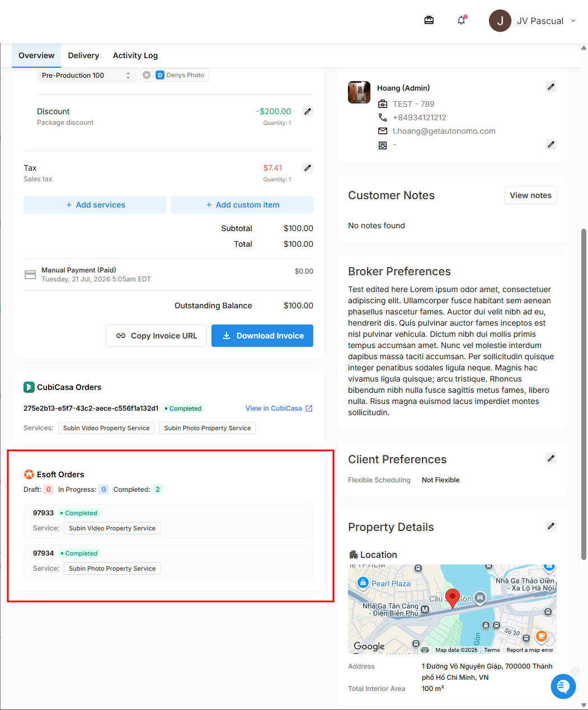Screen dimensions: 588x710
Task: Edit the Discount line item
Action: click(x=308, y=111)
